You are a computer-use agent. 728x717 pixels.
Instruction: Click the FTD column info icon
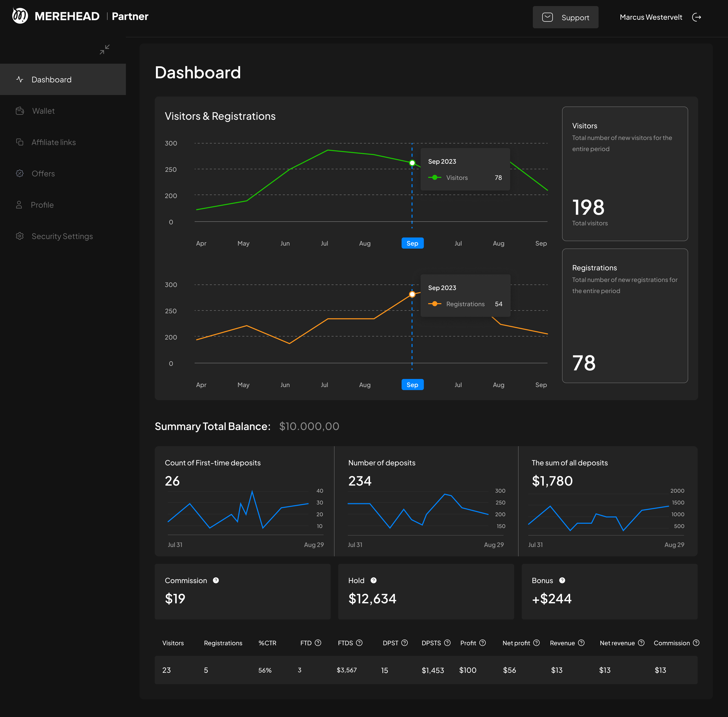318,643
